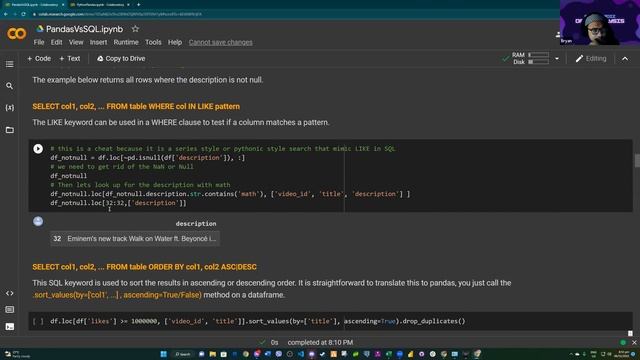Open the taskbar clock and date

click(x=623, y=354)
